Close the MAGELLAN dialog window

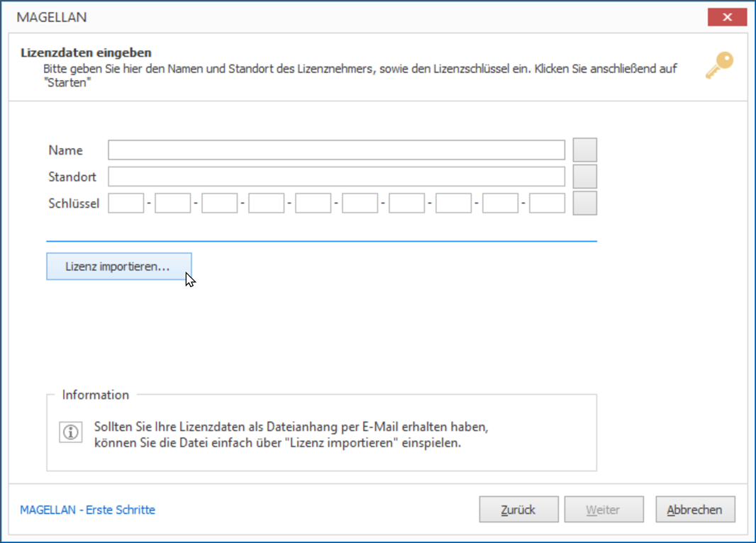pyautogui.click(x=727, y=17)
